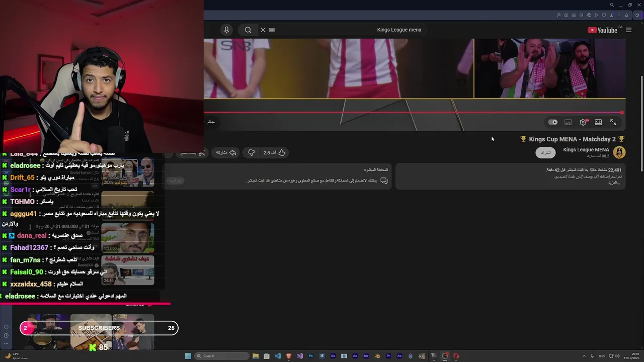Click the YouTube search magnifier icon

click(x=248, y=30)
